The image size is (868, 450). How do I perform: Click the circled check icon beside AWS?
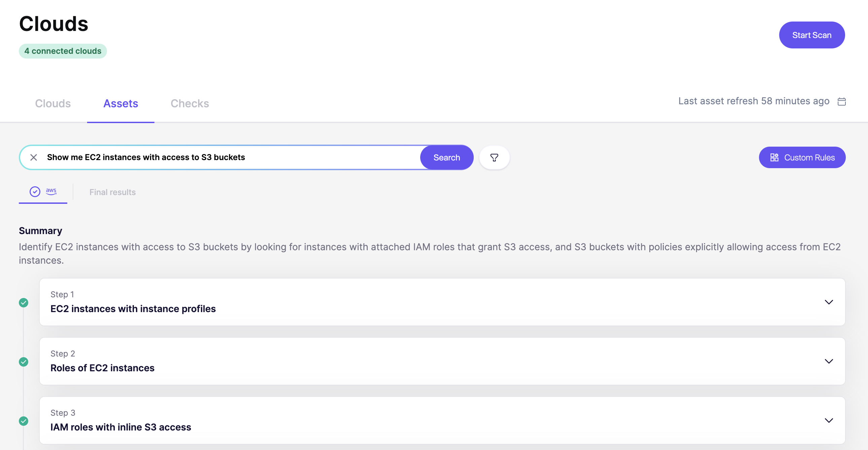click(x=35, y=192)
